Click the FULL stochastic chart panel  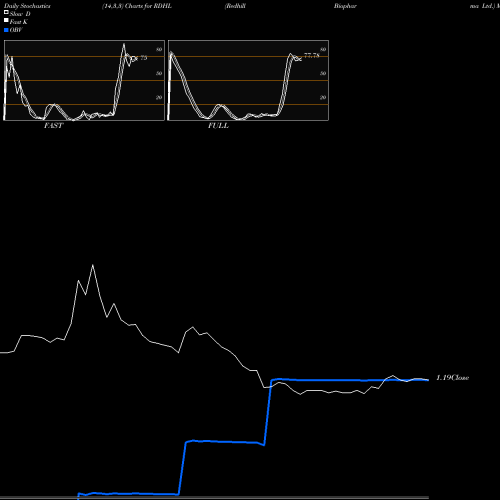pyautogui.click(x=248, y=80)
